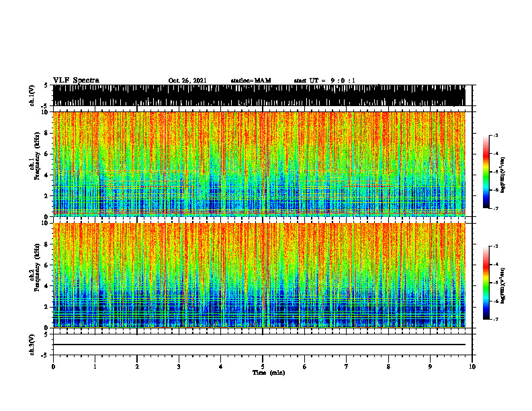
Task: Click the ch.2 spectrogram color scale bar
Action: [486, 283]
